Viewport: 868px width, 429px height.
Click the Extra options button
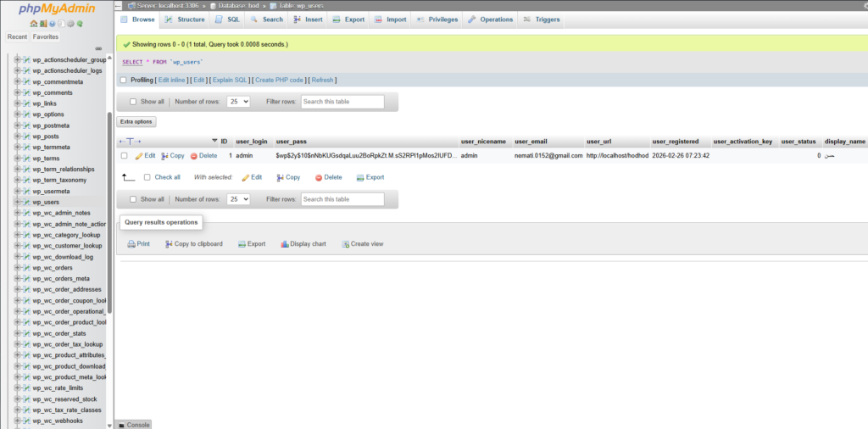136,122
